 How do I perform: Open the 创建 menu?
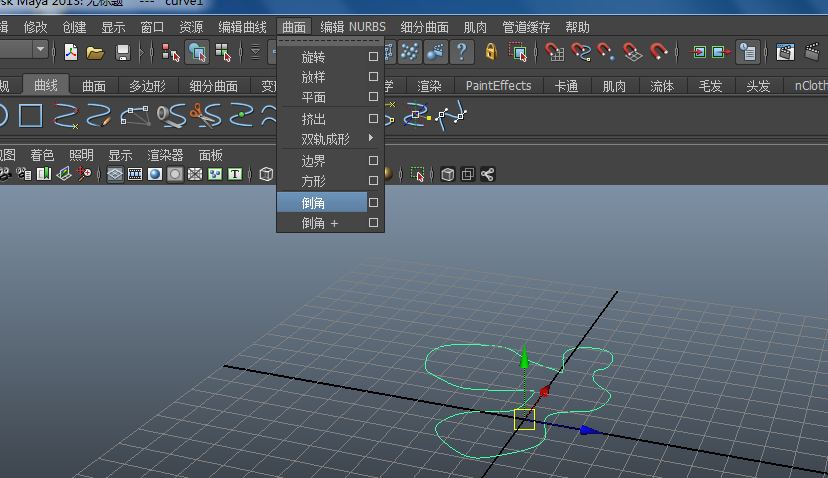click(x=74, y=27)
